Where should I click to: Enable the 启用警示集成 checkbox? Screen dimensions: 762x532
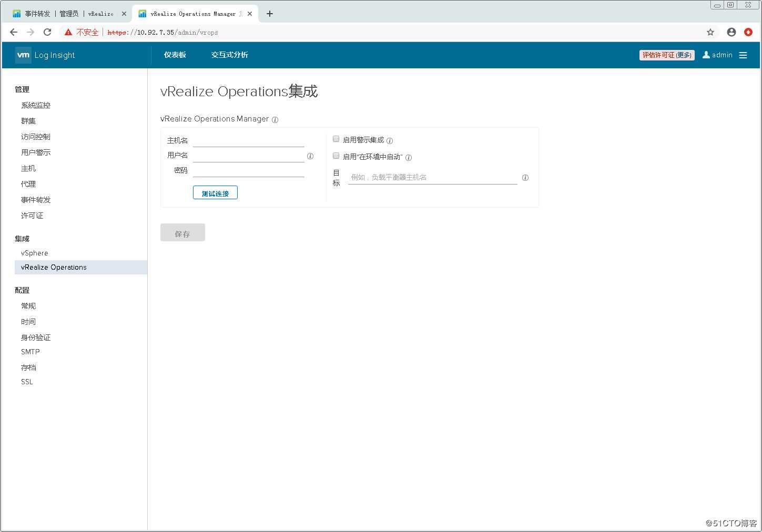pyautogui.click(x=336, y=139)
